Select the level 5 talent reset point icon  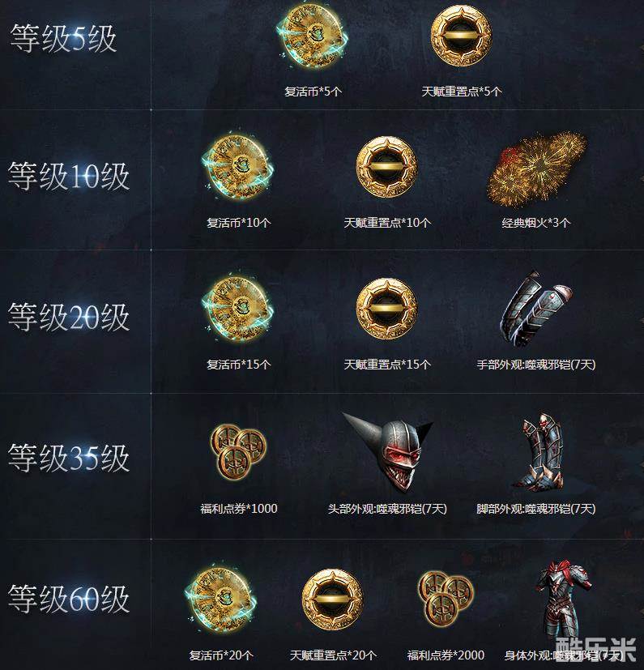(461, 36)
